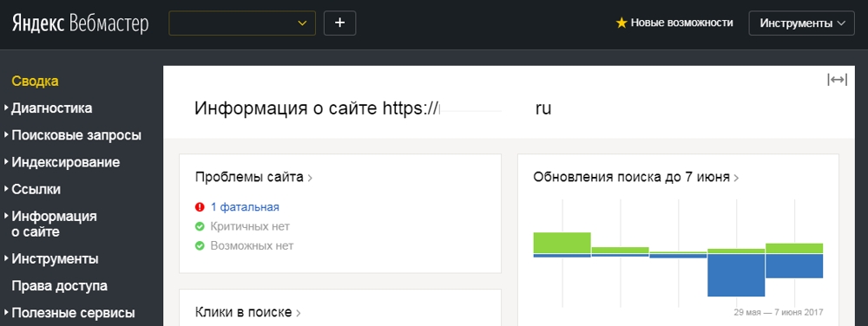
Task: Click the Информация о сайте page title
Action: tap(372, 108)
